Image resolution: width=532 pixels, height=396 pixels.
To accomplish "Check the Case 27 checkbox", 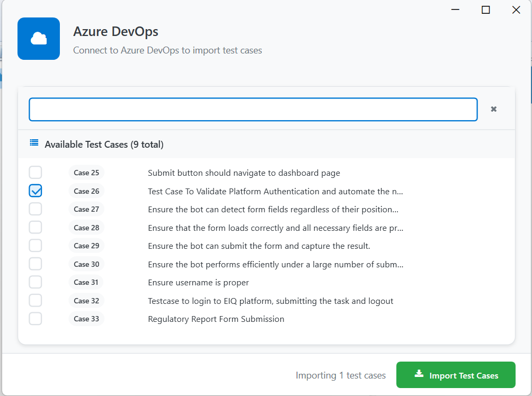I will coord(36,209).
